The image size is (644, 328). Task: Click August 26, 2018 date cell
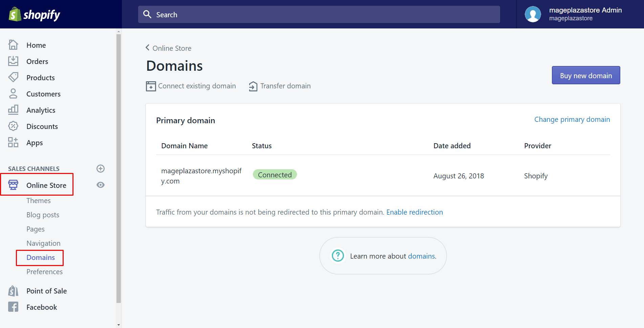coord(458,176)
